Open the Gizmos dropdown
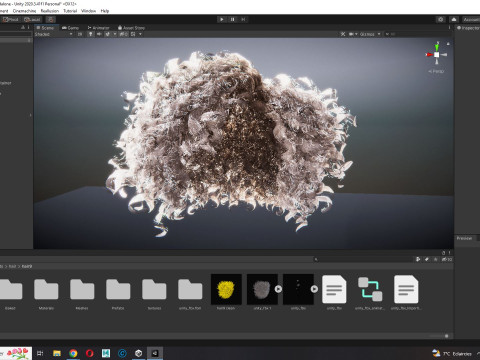The width and height of the screenshot is (480, 360). pyautogui.click(x=370, y=34)
